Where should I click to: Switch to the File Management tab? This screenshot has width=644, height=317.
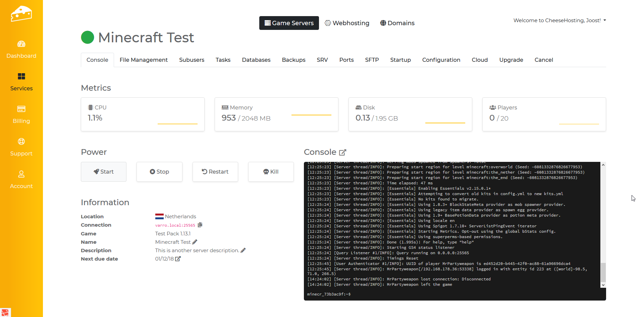(x=144, y=60)
